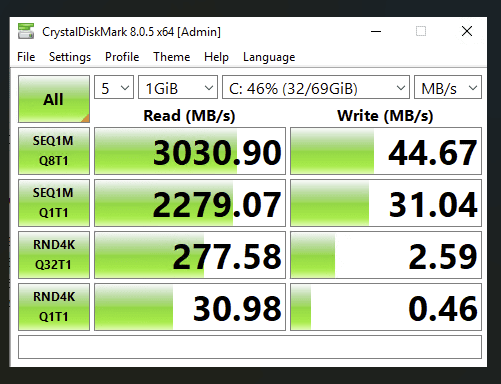Click the 30.98 random read result
Image resolution: width=501 pixels, height=384 pixels.
pos(190,307)
